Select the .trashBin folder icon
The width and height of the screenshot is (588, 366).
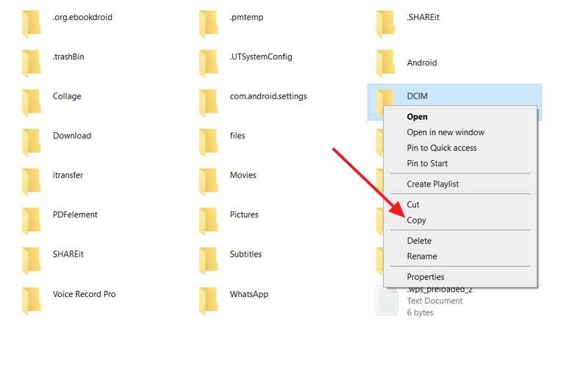[32, 63]
